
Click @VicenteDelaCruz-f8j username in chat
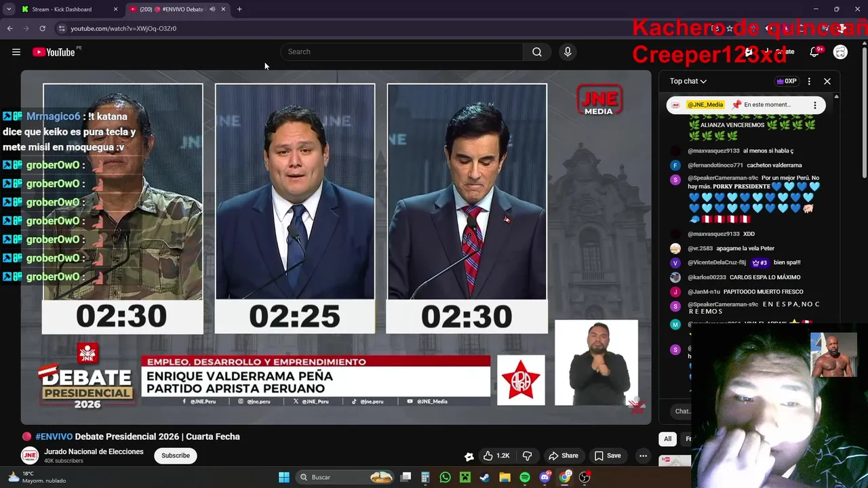[x=717, y=263]
